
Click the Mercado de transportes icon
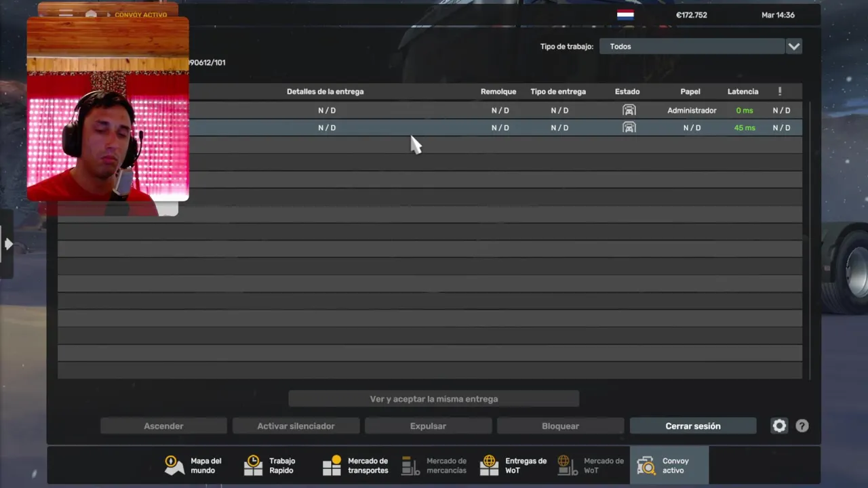point(332,465)
